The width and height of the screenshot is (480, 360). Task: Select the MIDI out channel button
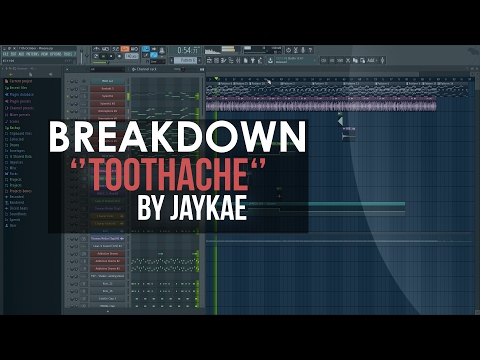[x=107, y=81]
